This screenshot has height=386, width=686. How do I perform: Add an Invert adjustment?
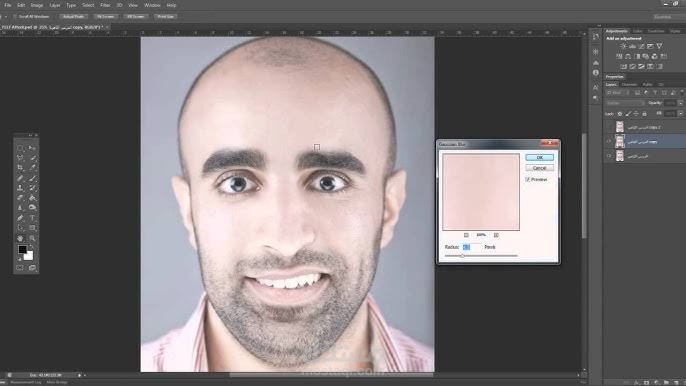(x=623, y=67)
